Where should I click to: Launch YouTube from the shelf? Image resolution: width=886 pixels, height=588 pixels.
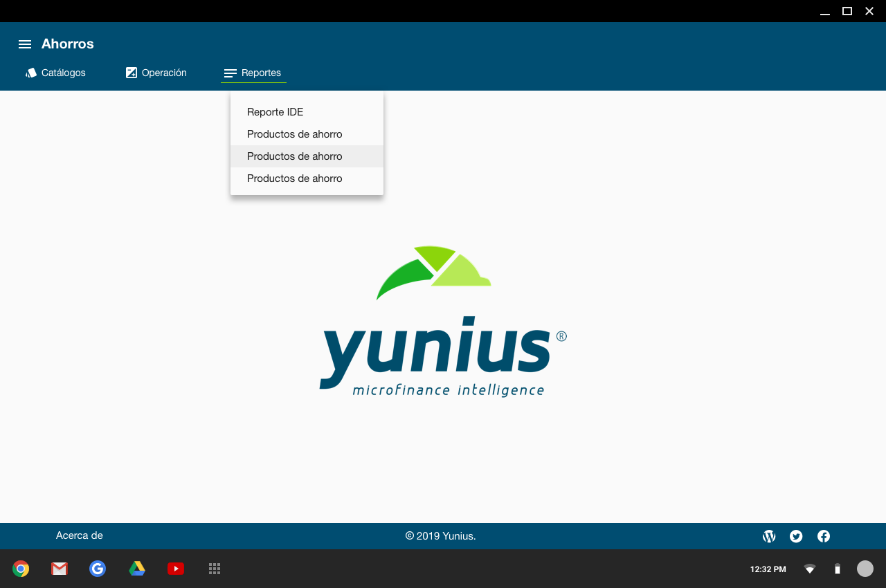(x=176, y=569)
